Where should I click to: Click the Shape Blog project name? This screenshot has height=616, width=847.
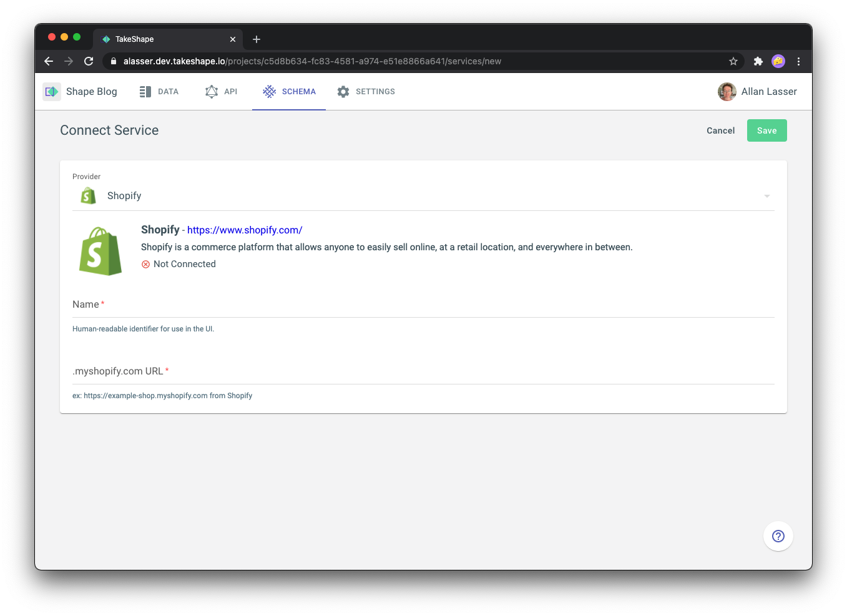[92, 92]
